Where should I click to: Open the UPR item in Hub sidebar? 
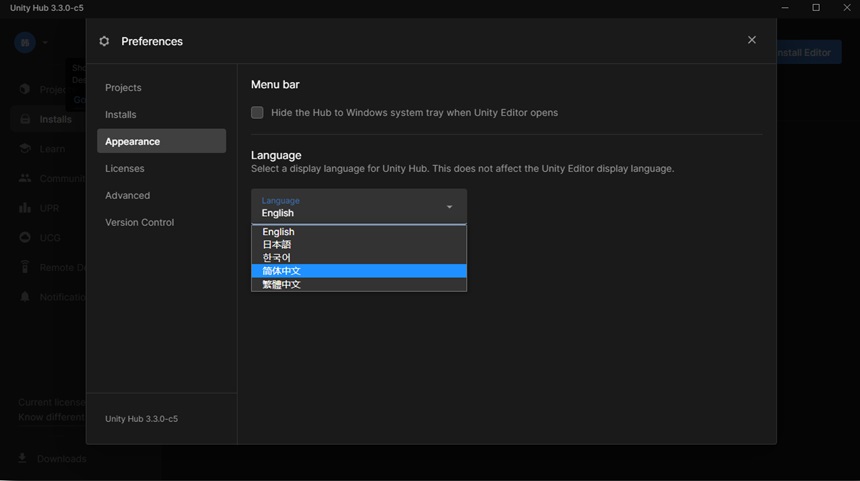pos(49,208)
